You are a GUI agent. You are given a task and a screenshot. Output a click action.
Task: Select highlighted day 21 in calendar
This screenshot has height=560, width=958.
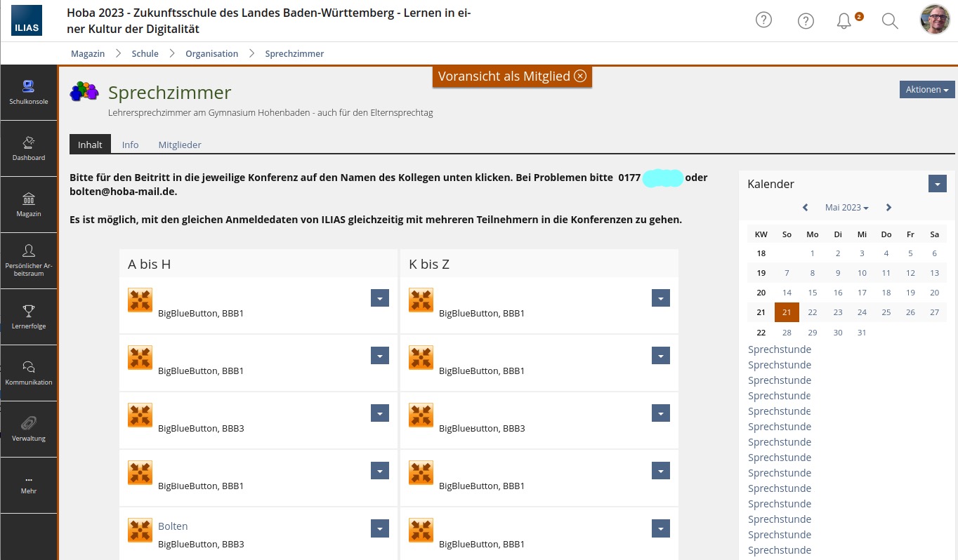click(x=787, y=312)
